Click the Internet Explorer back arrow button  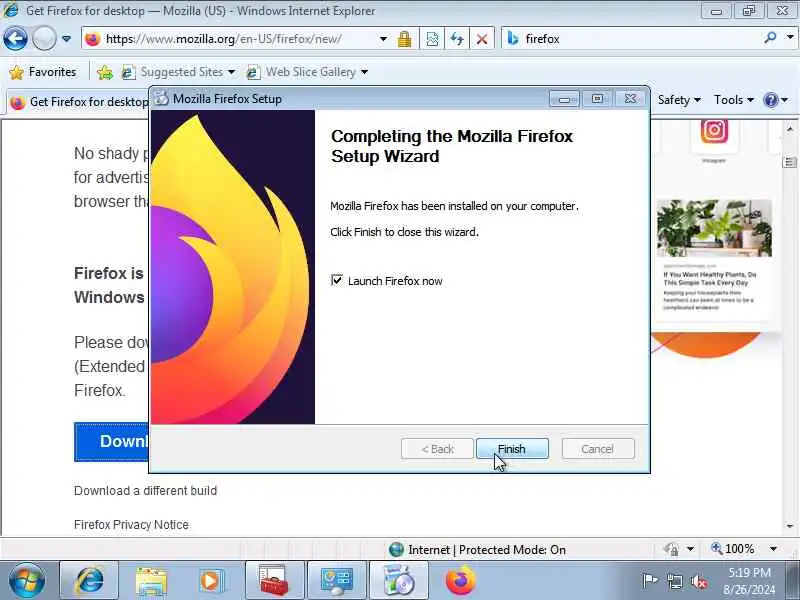point(15,39)
